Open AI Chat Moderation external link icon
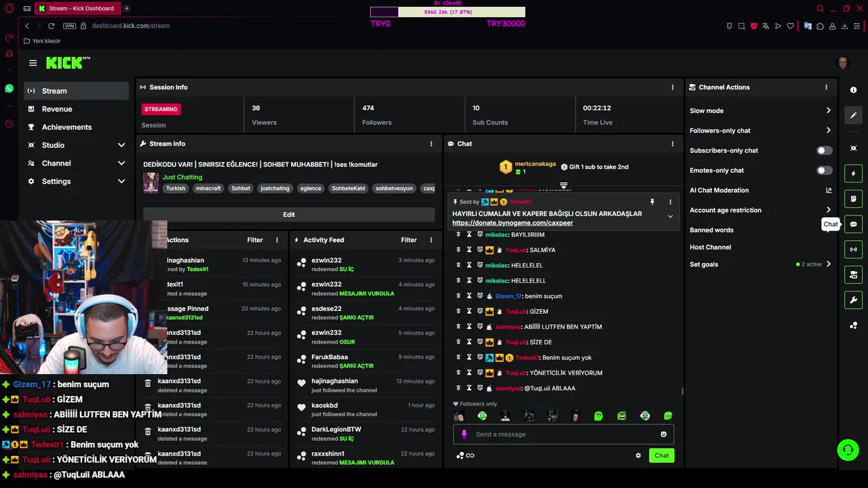The image size is (868, 488). tap(829, 190)
